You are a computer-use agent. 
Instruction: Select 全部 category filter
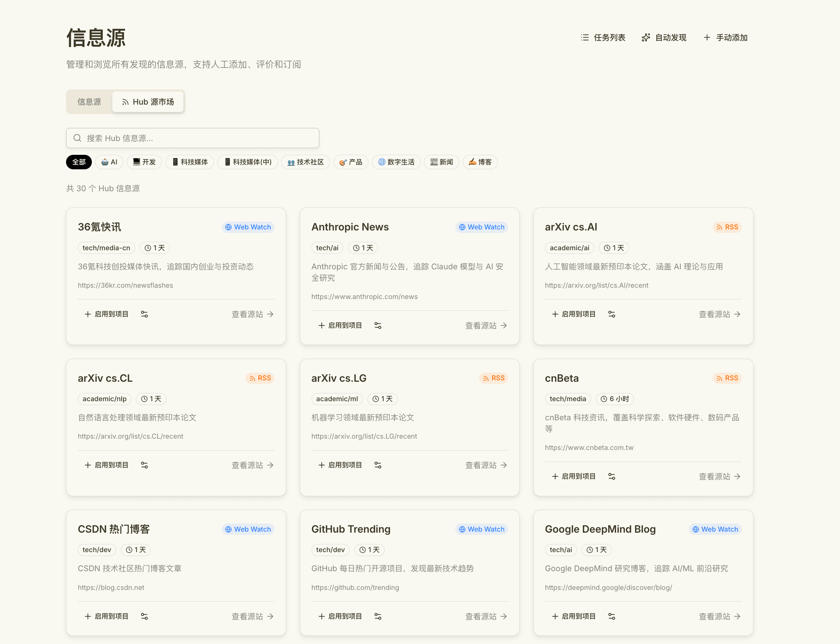79,162
